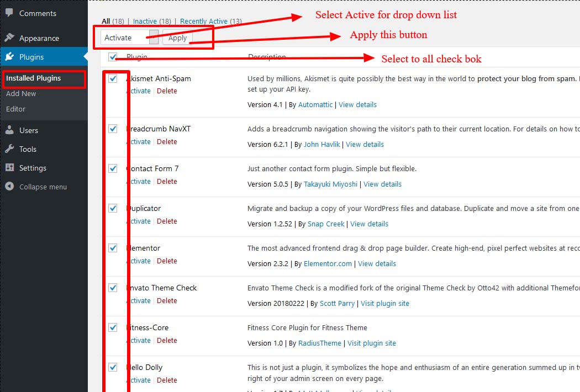Screen dimensions: 580x392
Task: Open the bulk actions Activate dropdown
Action: [129, 38]
